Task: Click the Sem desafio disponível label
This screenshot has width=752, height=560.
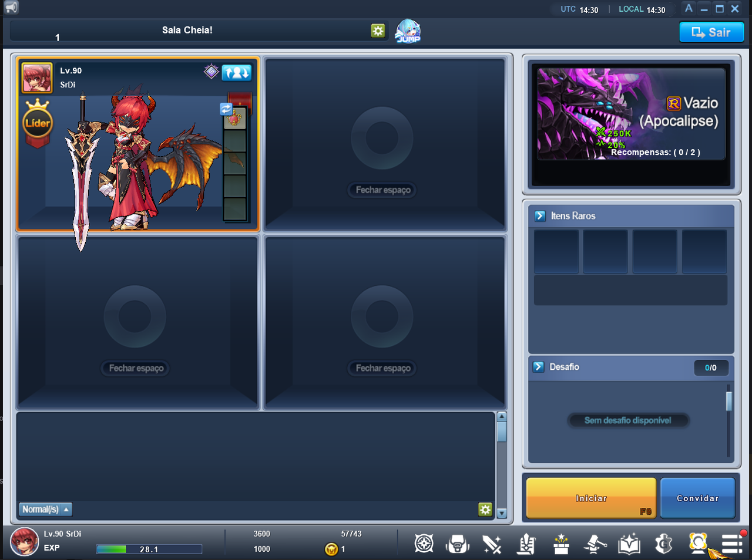Action: (627, 420)
